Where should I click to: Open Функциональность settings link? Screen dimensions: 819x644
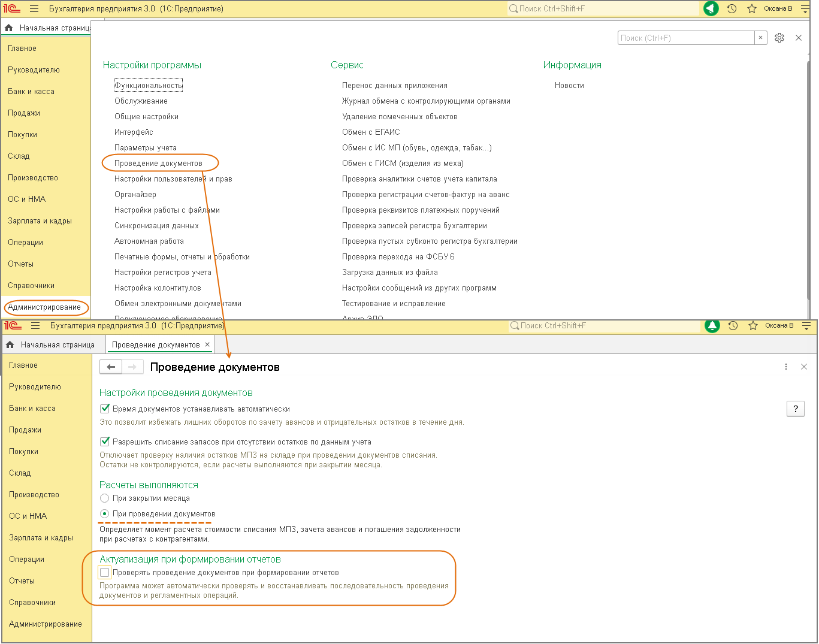(x=148, y=86)
